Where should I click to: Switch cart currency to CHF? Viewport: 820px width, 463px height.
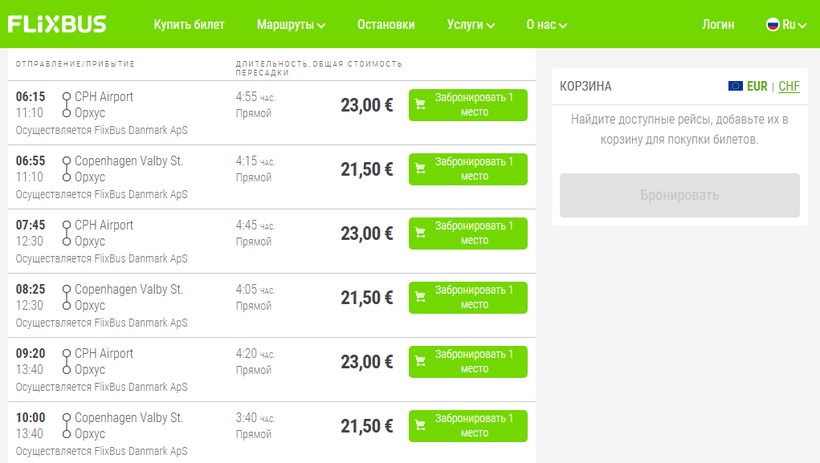(789, 86)
